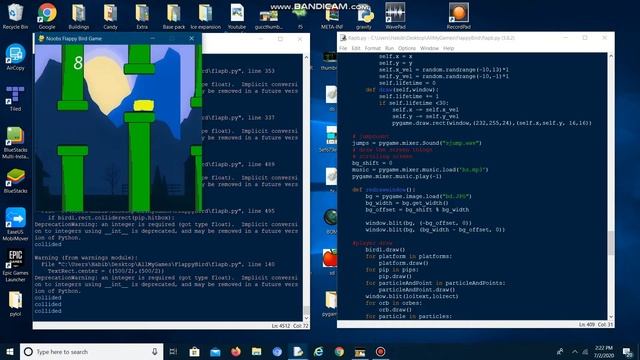
Task: Click the shell window vertical scrollbar
Action: point(306,188)
